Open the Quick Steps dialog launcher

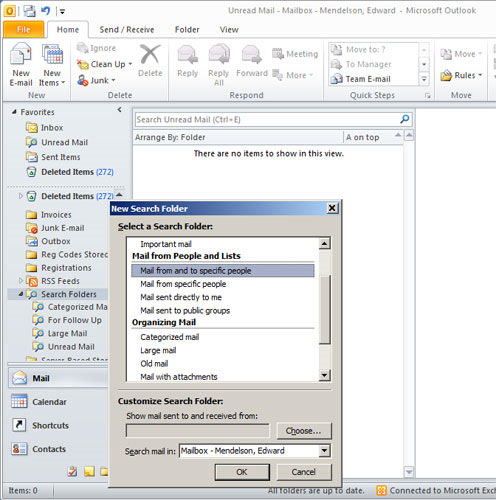pyautogui.click(x=428, y=96)
